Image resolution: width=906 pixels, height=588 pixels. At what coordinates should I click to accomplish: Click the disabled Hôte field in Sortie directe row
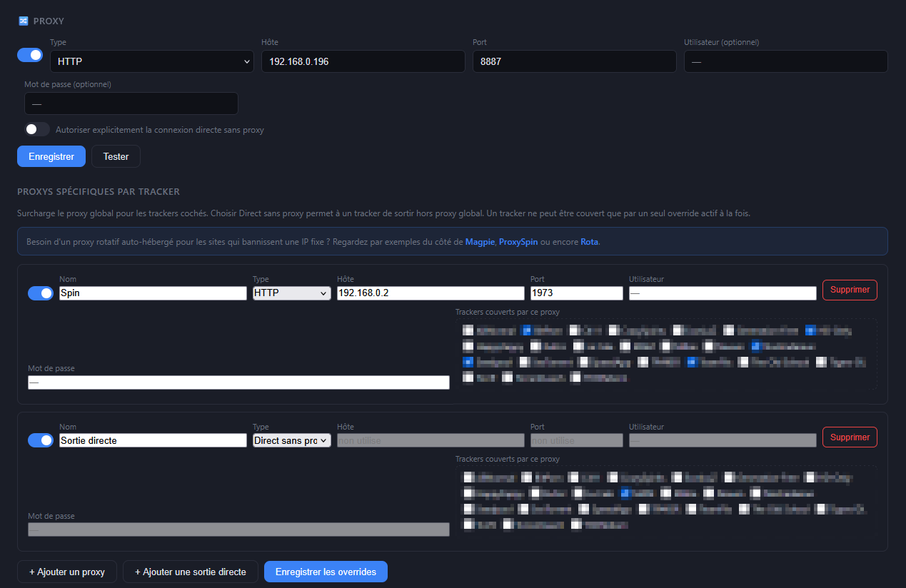click(431, 440)
